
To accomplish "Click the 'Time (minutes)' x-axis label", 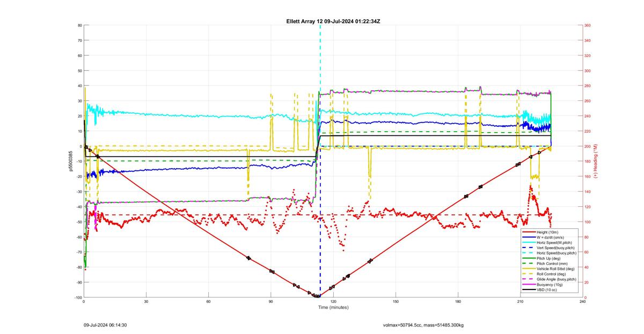I will pos(333,307).
